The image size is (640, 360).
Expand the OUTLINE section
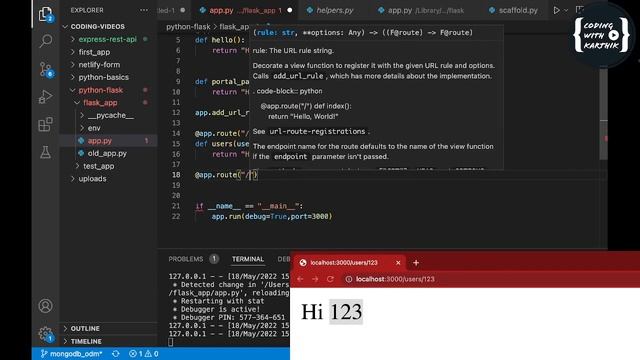point(85,329)
